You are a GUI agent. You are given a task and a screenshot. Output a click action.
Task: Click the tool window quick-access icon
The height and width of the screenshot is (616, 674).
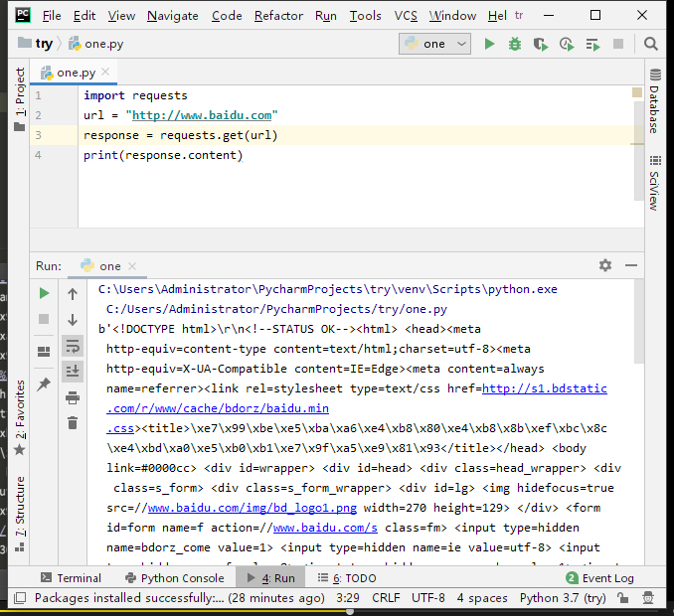click(19, 598)
